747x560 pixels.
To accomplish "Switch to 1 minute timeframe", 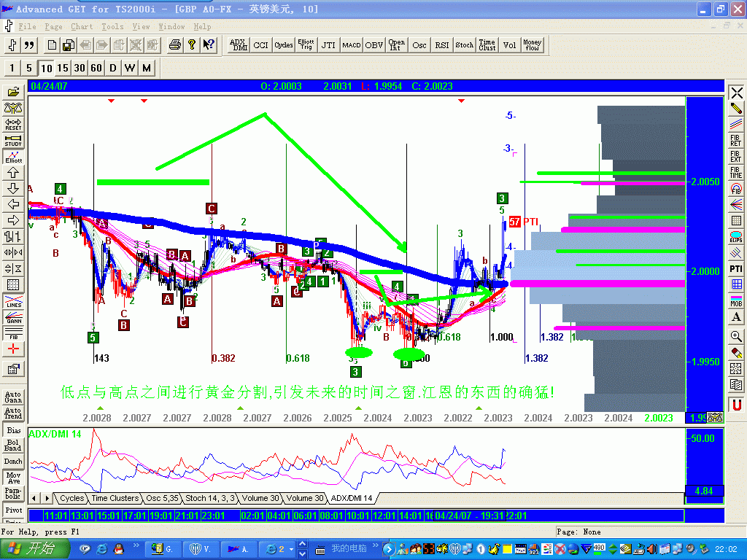I will 12,68.
